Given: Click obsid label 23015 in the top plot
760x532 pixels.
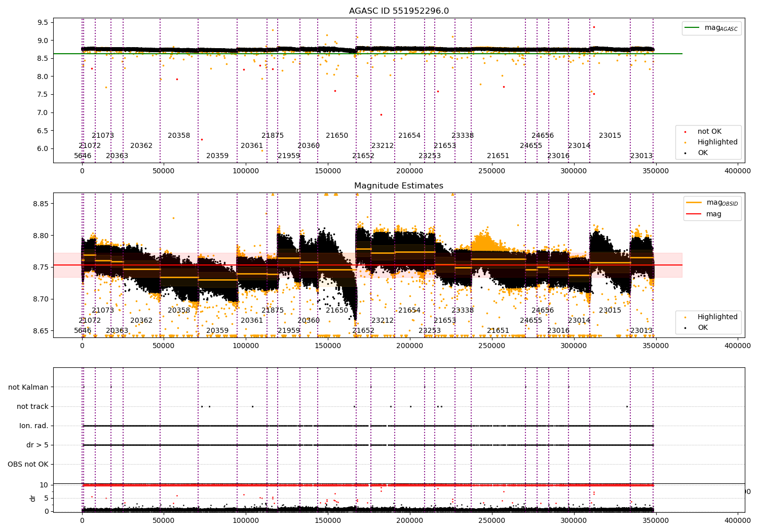Looking at the screenshot, I should (x=610, y=135).
